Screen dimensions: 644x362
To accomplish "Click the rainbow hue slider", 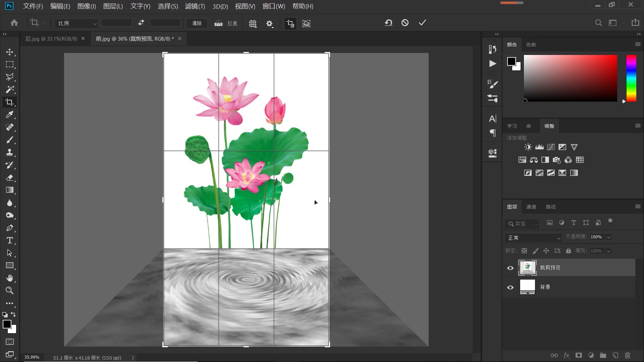I will click(631, 78).
